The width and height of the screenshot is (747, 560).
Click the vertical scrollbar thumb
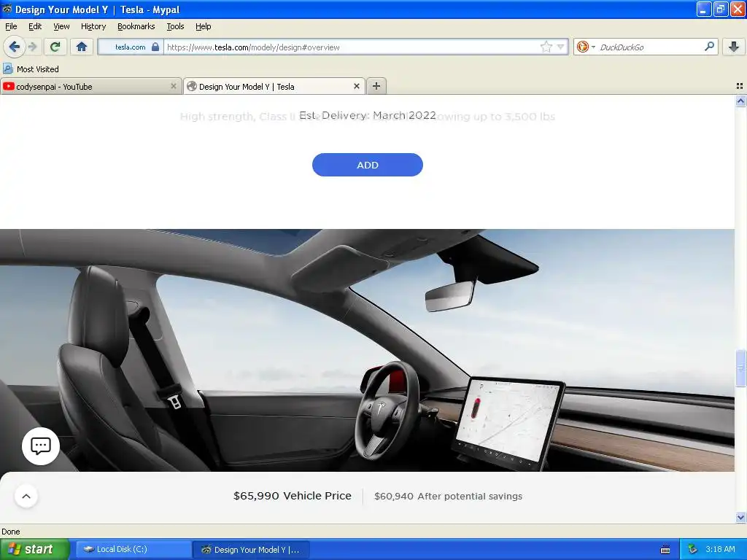740,368
